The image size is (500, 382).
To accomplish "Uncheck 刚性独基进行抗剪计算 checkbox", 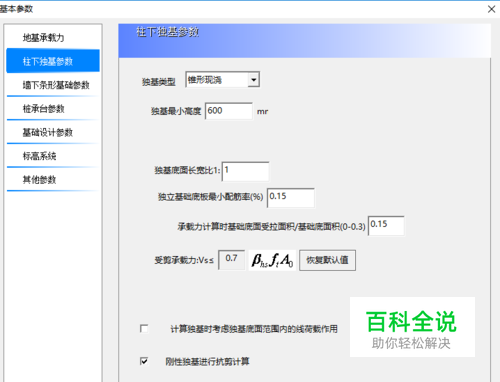I will click(144, 361).
